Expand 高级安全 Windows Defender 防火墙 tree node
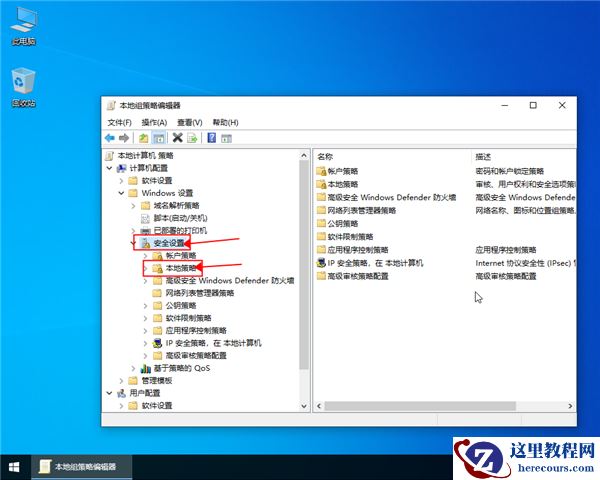This screenshot has width=600, height=480. point(145,281)
